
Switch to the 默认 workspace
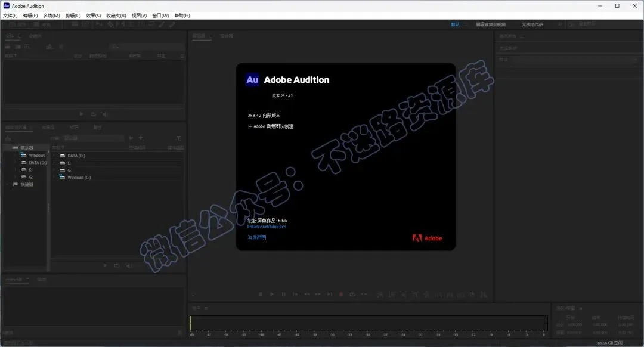pos(455,24)
